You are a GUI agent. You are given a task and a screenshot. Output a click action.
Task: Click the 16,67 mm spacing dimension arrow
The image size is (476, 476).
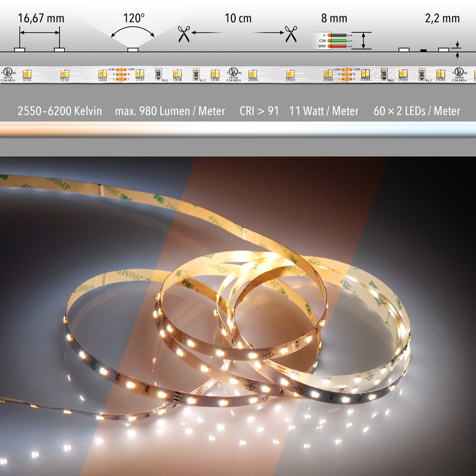[x=40, y=32]
